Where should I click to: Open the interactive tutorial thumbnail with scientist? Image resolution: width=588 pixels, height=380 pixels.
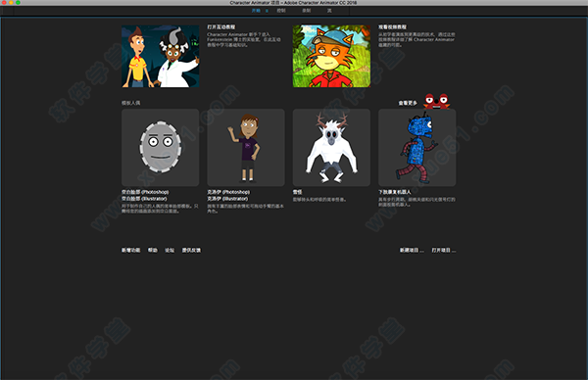(160, 56)
